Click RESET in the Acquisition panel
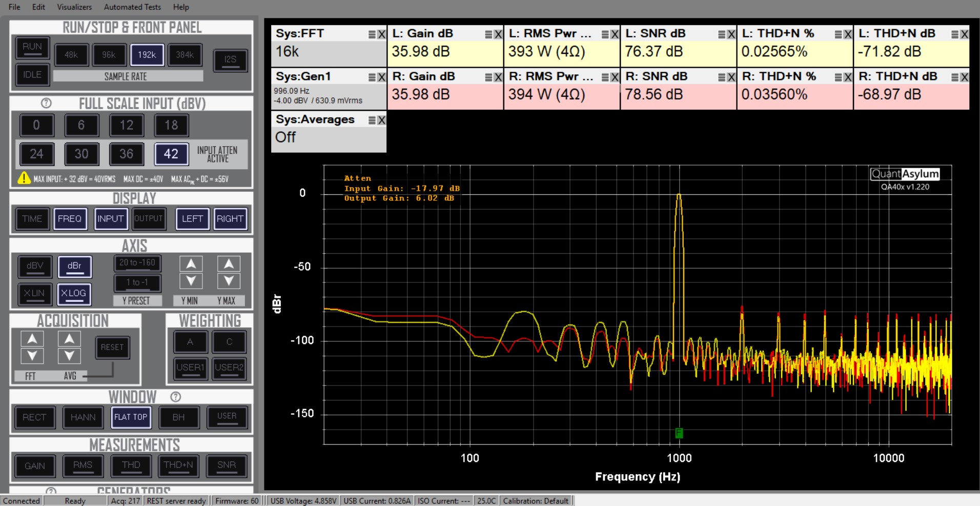The image size is (980, 506). click(112, 348)
